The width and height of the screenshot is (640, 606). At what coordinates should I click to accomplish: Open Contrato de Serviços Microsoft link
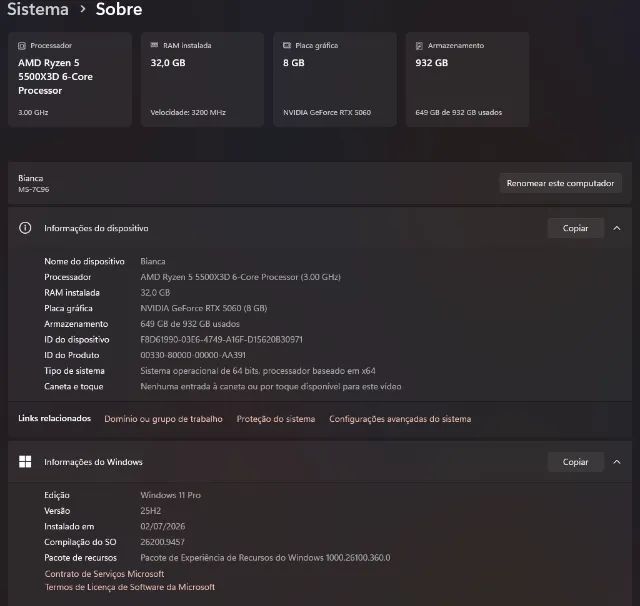pyautogui.click(x=104, y=574)
